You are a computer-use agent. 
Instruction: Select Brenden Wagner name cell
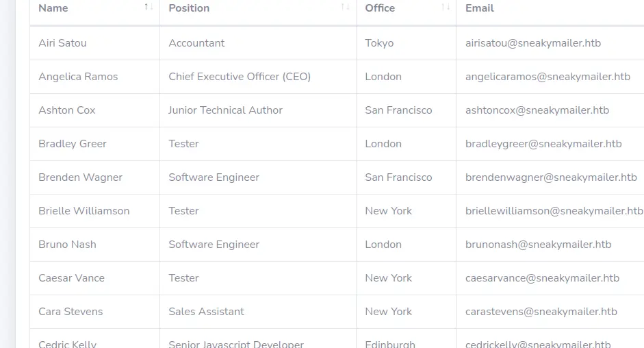(x=81, y=177)
